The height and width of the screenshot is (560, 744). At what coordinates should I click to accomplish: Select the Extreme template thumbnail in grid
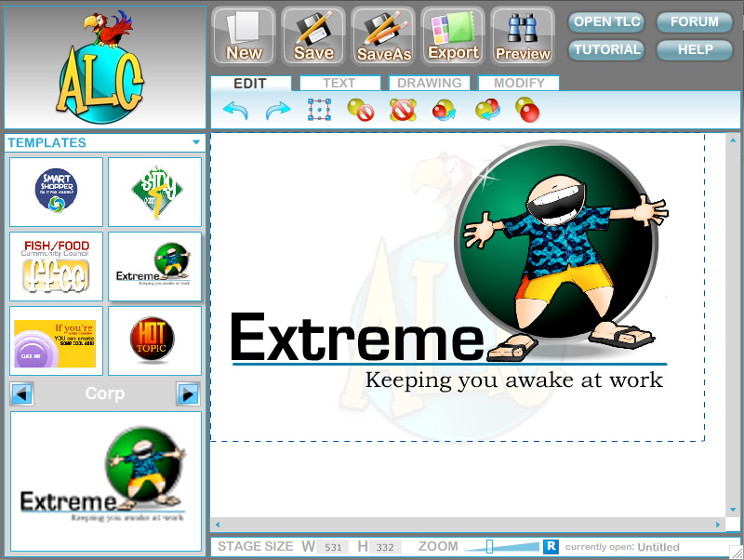coord(154,266)
